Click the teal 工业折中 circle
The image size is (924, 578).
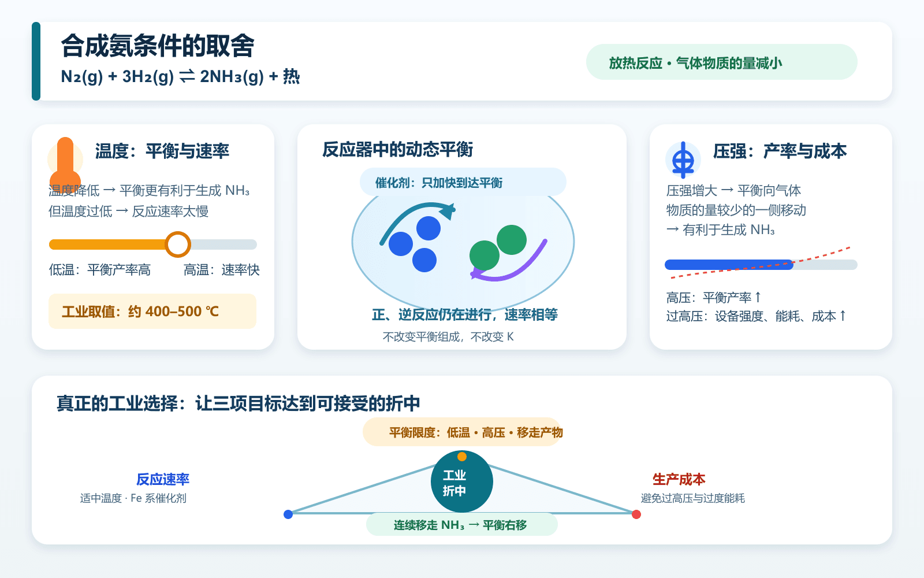pos(462,481)
